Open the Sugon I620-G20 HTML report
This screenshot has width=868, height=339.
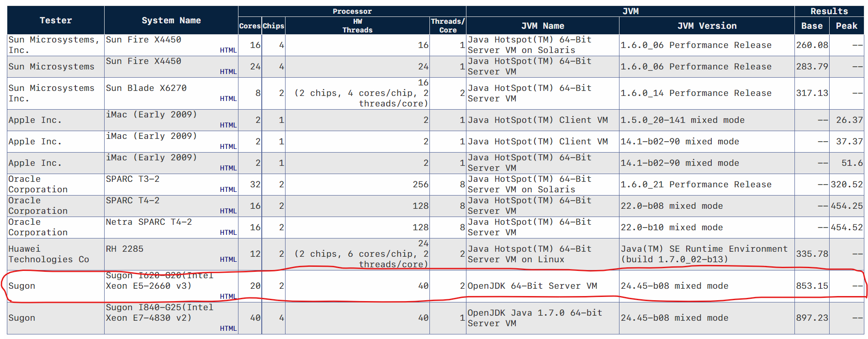click(228, 297)
